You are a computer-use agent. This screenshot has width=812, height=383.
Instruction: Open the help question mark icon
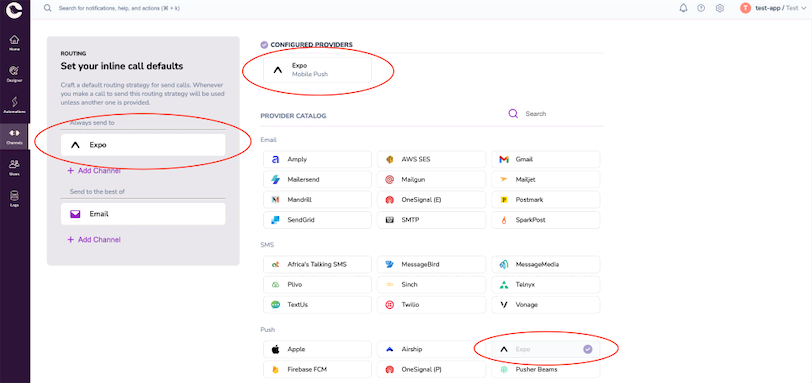[x=701, y=8]
